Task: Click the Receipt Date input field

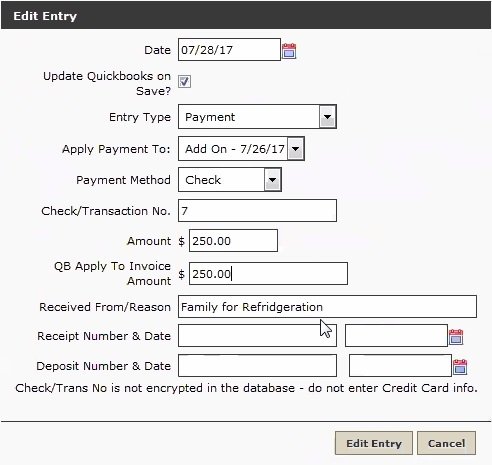Action: [x=396, y=336]
